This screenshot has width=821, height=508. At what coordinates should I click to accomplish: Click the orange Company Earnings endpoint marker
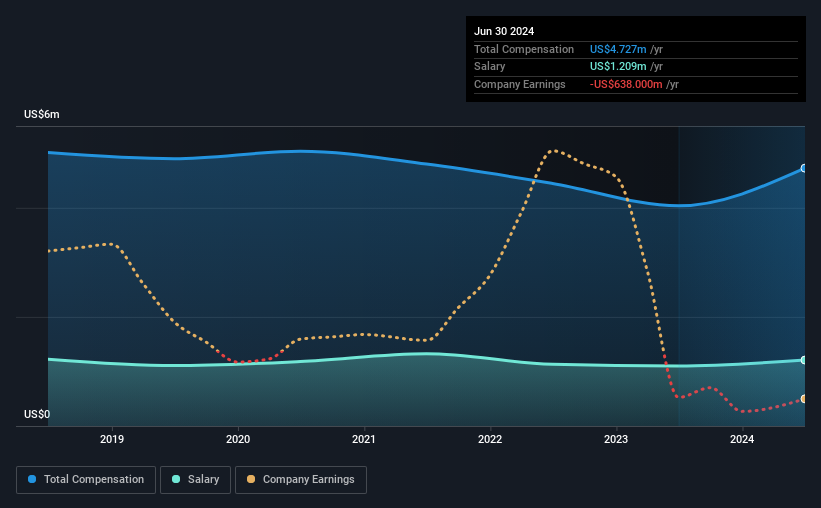click(803, 399)
